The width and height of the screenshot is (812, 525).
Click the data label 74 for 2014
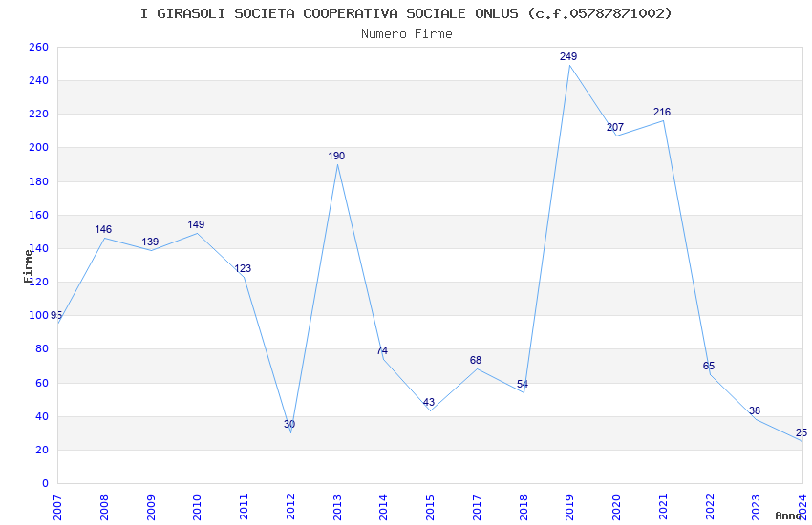tap(382, 350)
